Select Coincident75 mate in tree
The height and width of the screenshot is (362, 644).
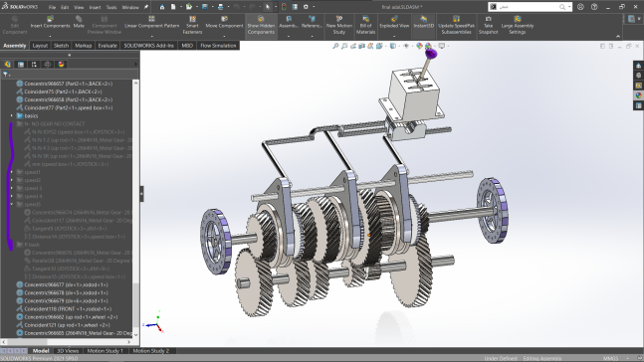tap(59, 91)
